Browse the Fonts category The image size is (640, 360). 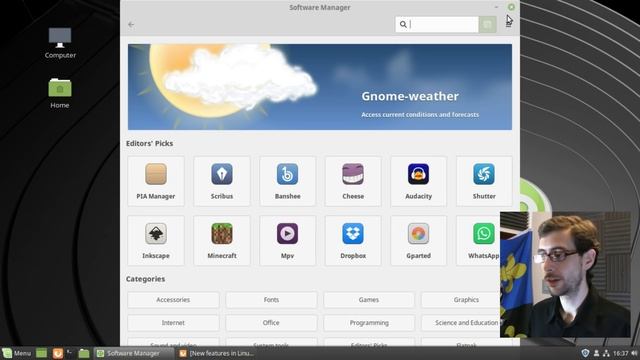[x=271, y=300]
